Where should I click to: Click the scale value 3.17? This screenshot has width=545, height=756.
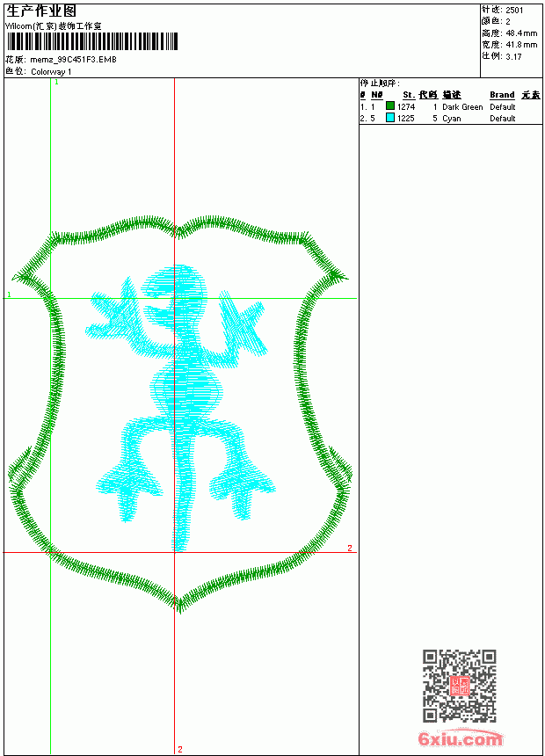tap(513, 56)
